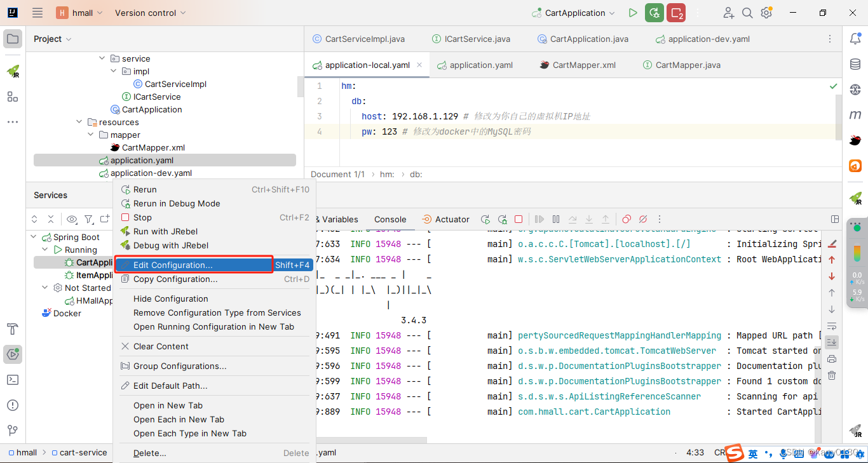Expand the Not Started group in Services
The width and height of the screenshot is (868, 463).
click(x=44, y=288)
